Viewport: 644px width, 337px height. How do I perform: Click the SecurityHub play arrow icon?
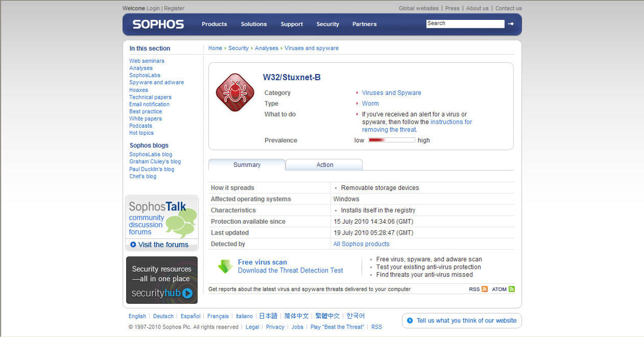click(187, 293)
